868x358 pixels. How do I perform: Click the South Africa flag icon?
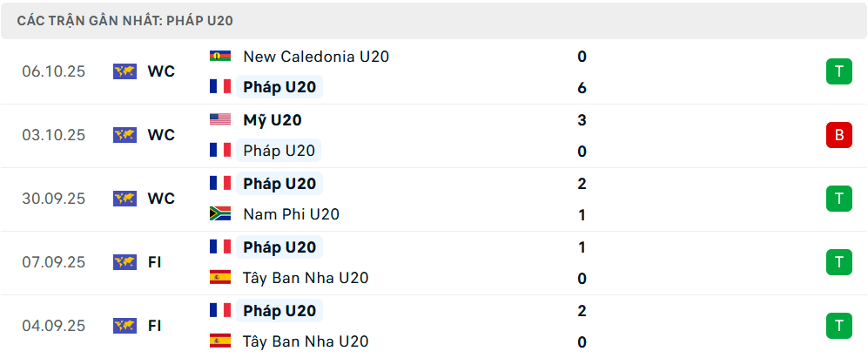[220, 213]
